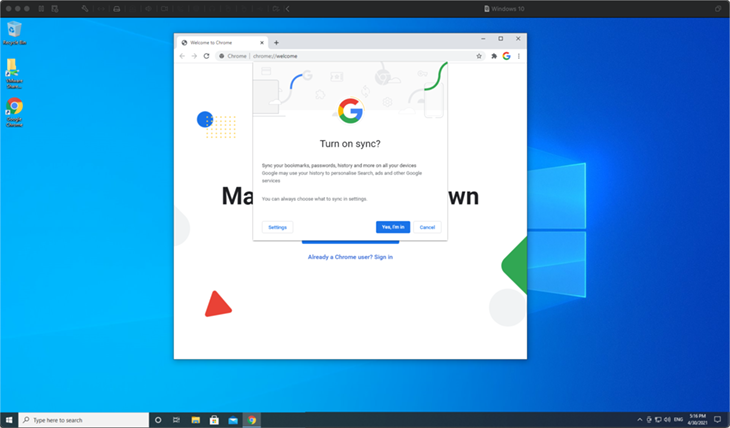Open sync Settings from the dialog

point(277,227)
